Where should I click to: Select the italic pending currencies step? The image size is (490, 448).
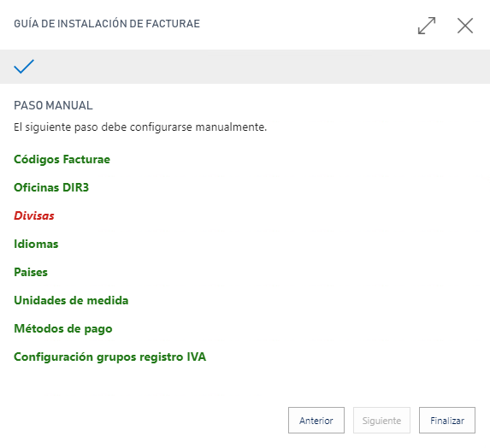coord(34,215)
